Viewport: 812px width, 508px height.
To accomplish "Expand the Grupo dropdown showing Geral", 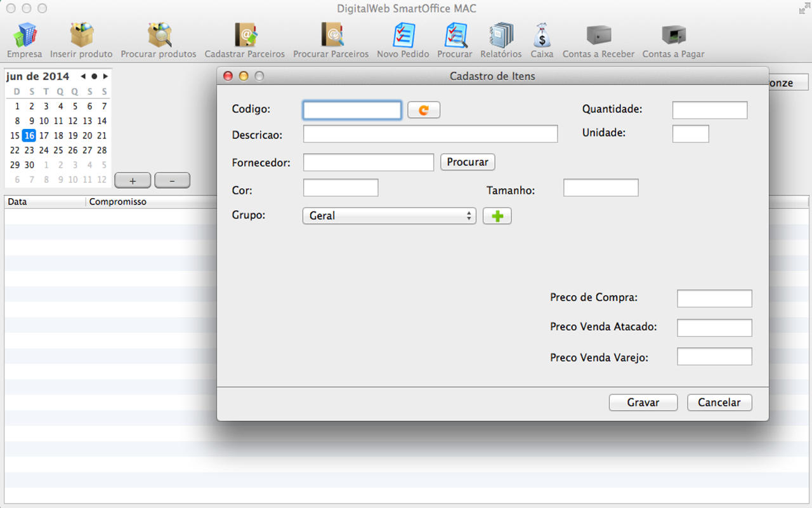I will coord(389,216).
